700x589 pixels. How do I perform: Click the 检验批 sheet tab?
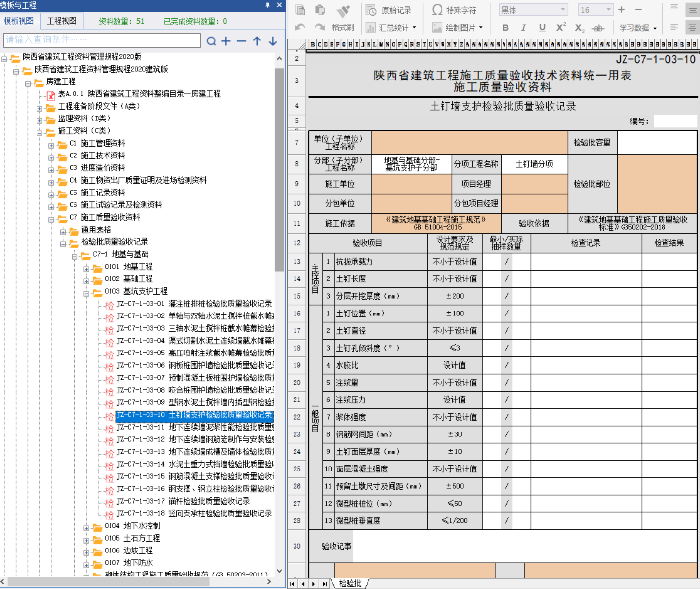pos(351,583)
